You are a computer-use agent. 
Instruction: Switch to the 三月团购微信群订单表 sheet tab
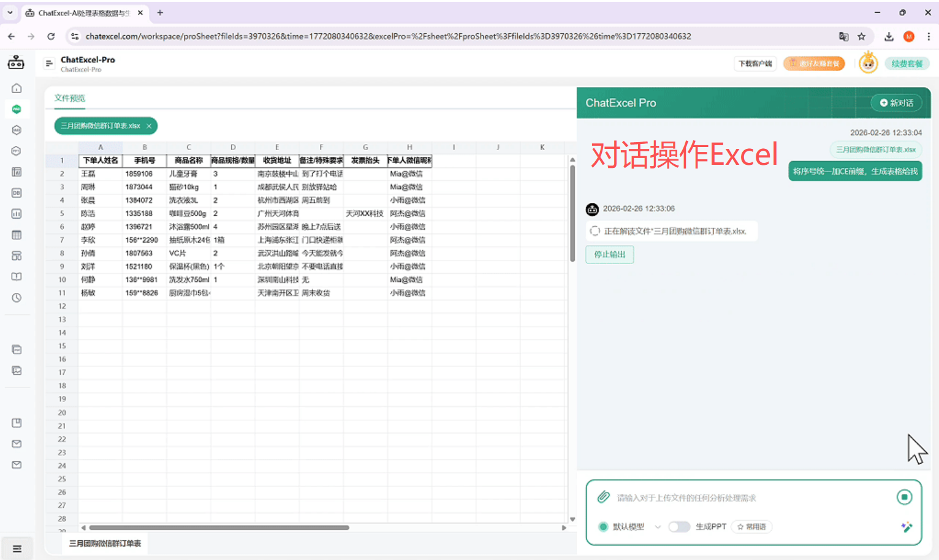105,543
